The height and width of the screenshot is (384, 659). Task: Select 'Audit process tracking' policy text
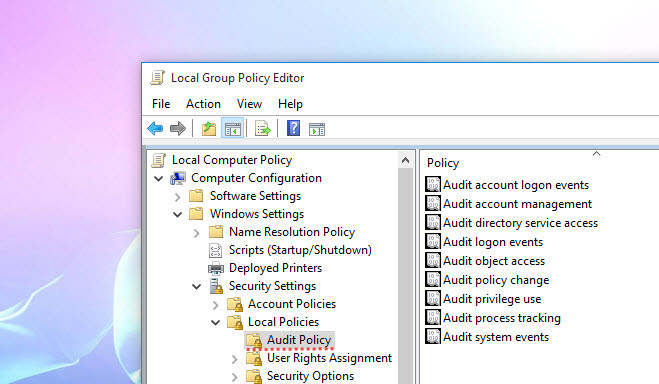tap(502, 318)
